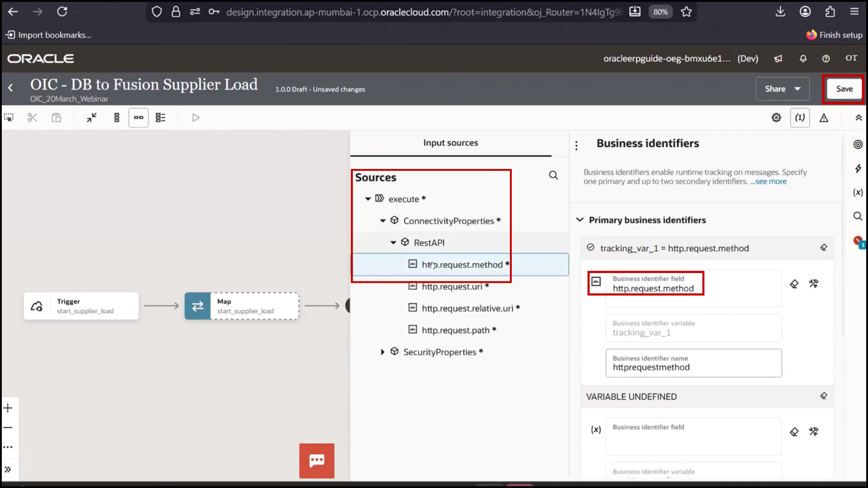The height and width of the screenshot is (488, 868).
Task: Open the errors warning triangle icon
Action: (x=824, y=117)
